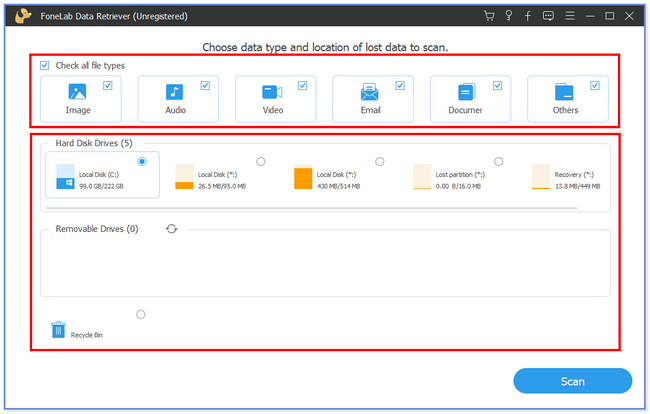Screen dimensions: 650x414
Task: Start the Scan
Action: tap(572, 381)
